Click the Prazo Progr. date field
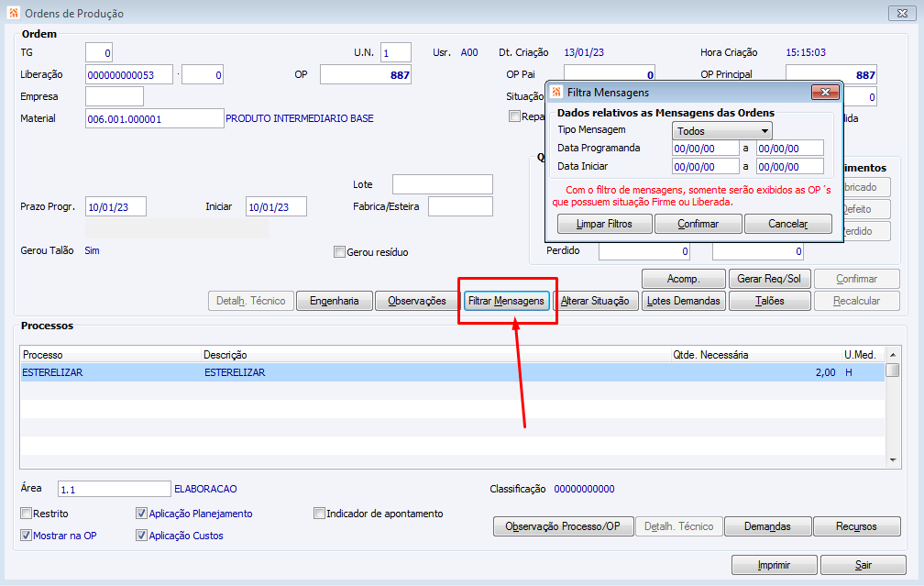 click(x=115, y=207)
